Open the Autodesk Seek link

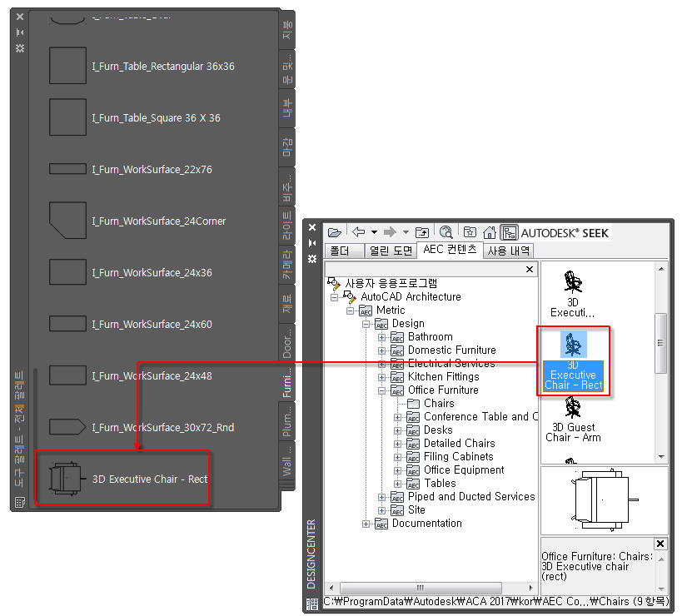[565, 233]
